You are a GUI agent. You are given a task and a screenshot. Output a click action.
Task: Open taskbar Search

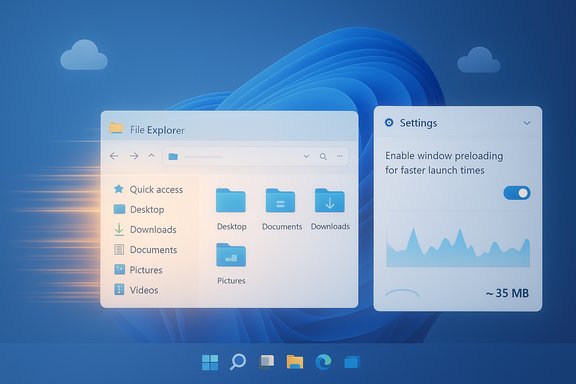click(238, 362)
